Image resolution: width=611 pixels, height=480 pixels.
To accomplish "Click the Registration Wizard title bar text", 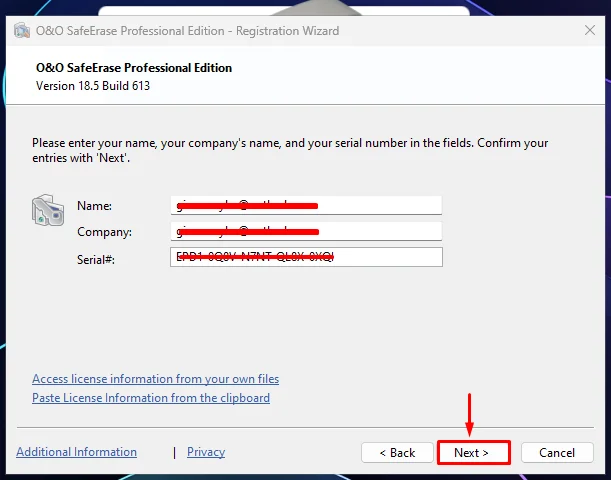I will (x=187, y=31).
